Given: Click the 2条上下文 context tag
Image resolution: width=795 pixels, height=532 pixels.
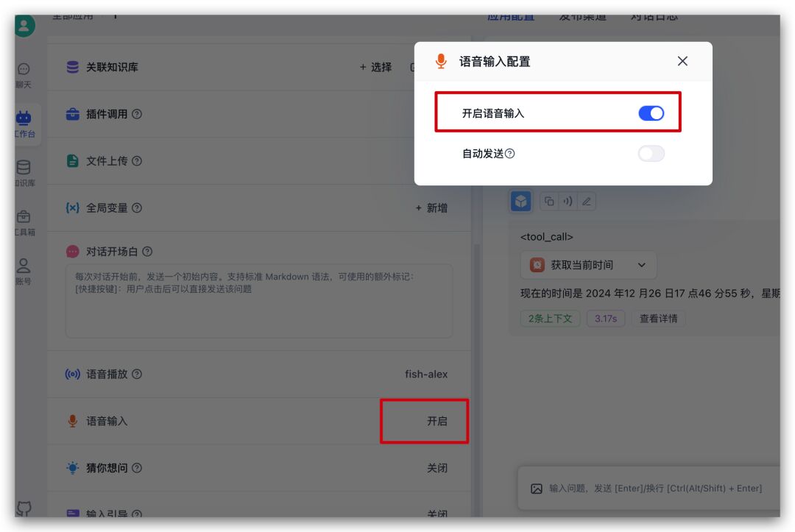Looking at the screenshot, I should 550,319.
